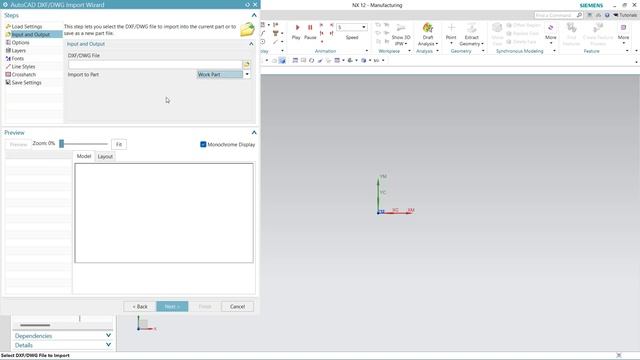The image size is (640, 360).
Task: Click the browse folder icon beside DXF/DWG File
Action: click(246, 64)
